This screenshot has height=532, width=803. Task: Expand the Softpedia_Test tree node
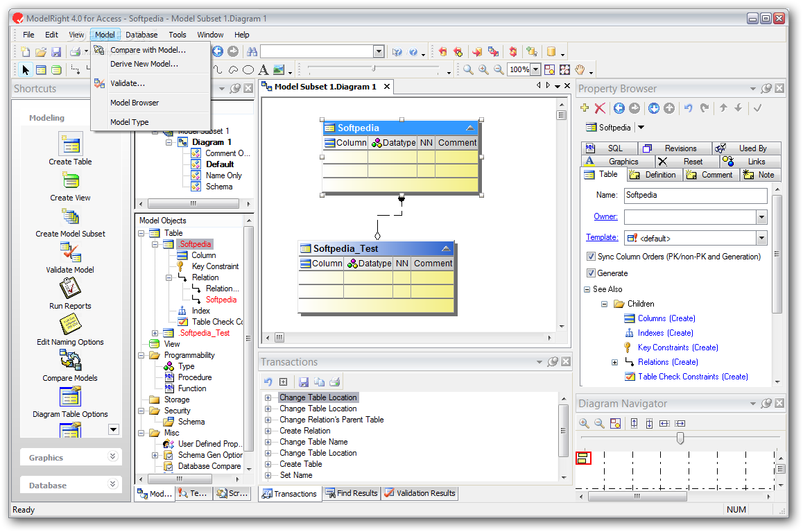[155, 334]
